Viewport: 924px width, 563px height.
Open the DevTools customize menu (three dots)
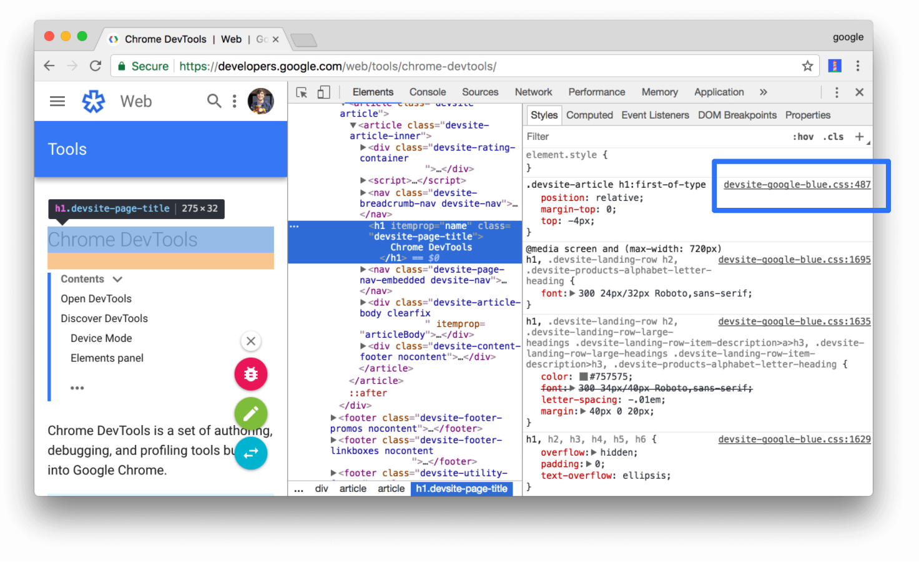point(837,92)
